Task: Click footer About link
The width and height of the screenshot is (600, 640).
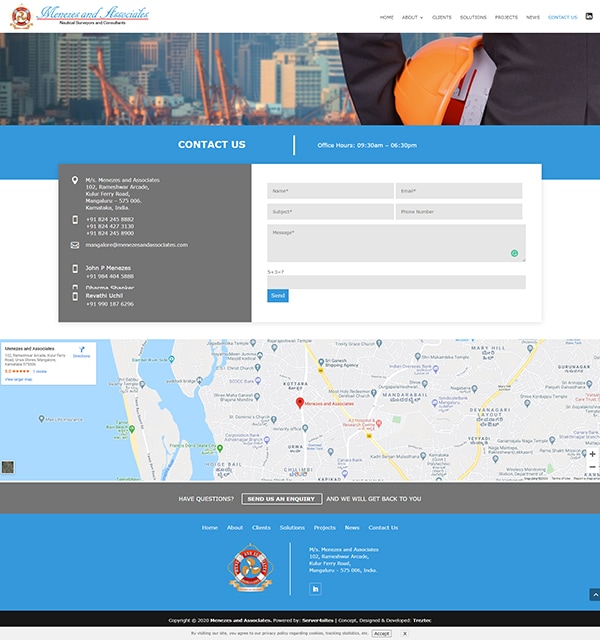Action: pos(235,527)
